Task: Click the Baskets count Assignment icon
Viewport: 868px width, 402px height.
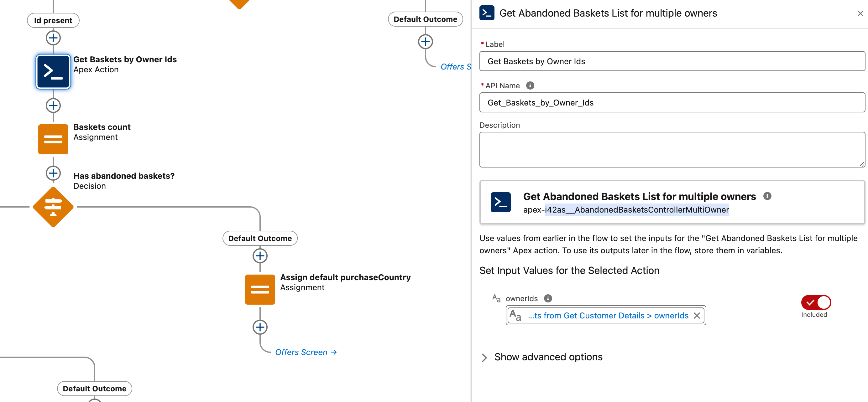Action: pyautogui.click(x=53, y=139)
